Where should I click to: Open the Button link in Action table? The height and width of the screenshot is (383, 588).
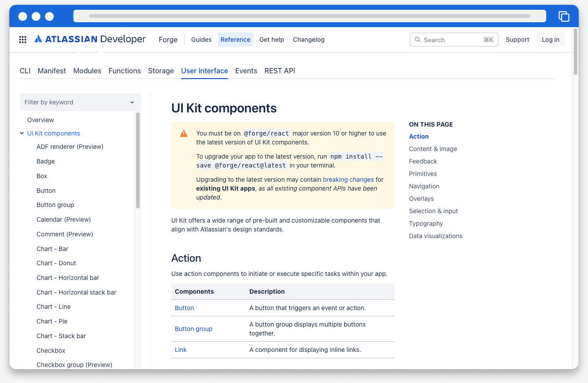pos(184,308)
